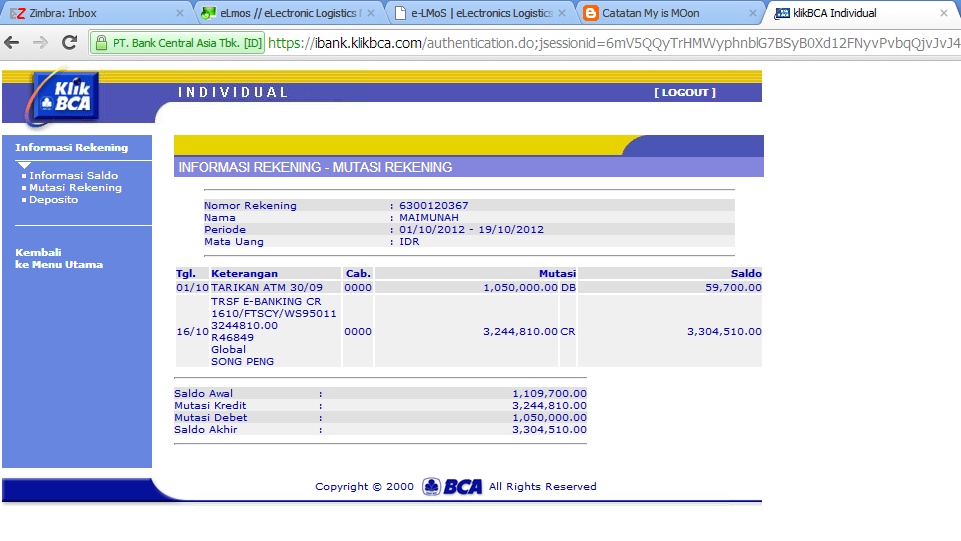Close the e-LMoS | eLectronics Logistics tab

pyautogui.click(x=561, y=13)
